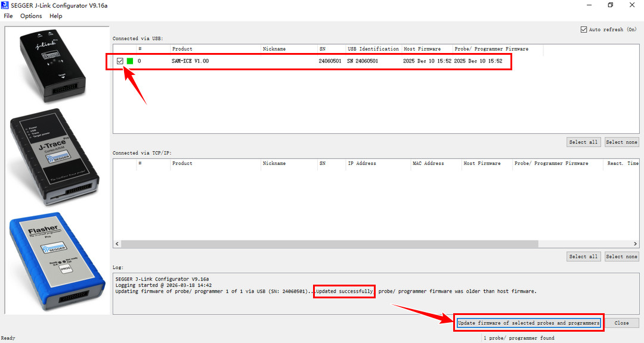
Task: Click Select all in the USB section
Action: pos(583,142)
